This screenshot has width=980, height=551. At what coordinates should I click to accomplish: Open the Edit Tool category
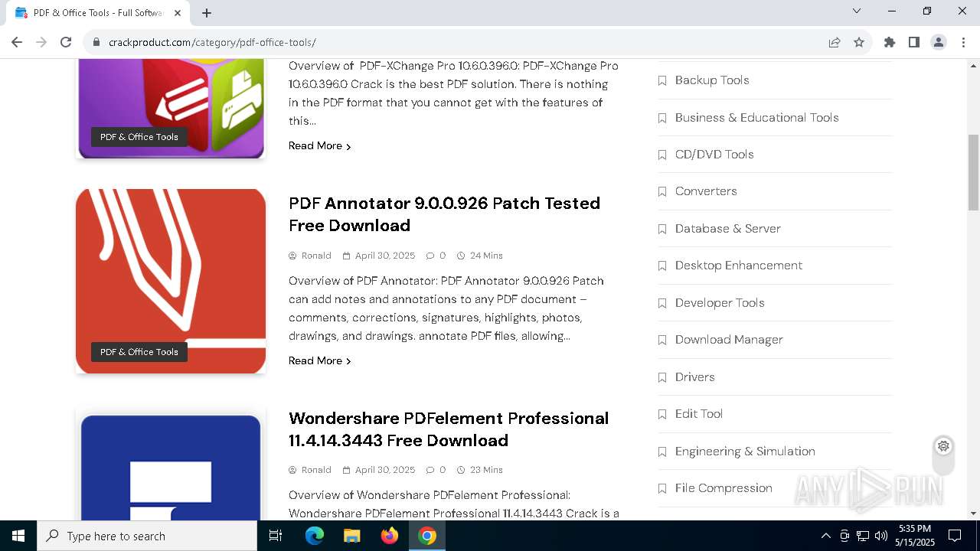click(x=699, y=414)
